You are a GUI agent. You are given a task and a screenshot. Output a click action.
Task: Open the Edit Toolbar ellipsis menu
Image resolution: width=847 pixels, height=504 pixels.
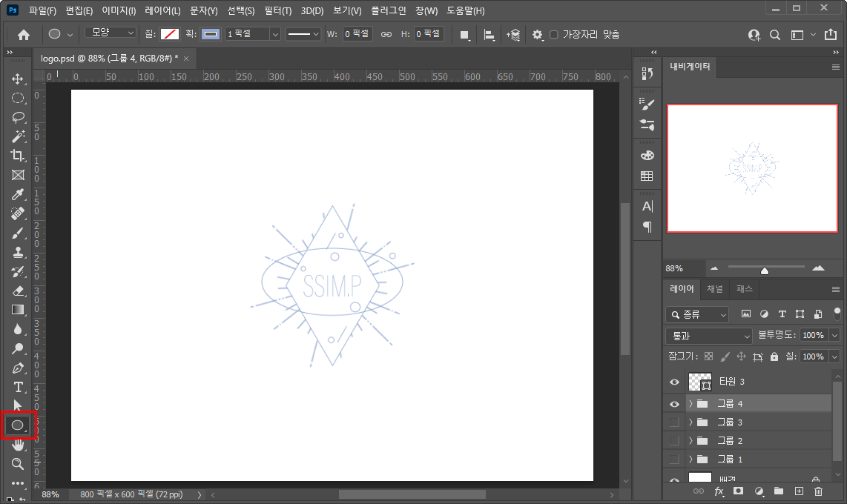click(18, 483)
